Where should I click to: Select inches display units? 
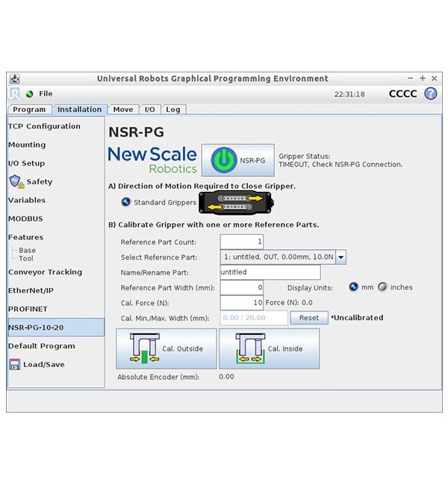coord(382,287)
